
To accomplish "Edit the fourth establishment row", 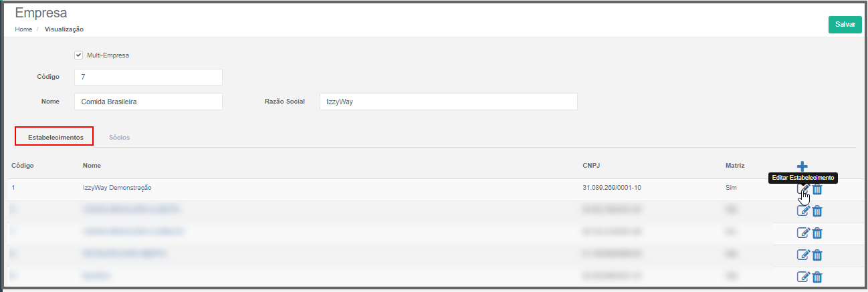I will pos(803,255).
